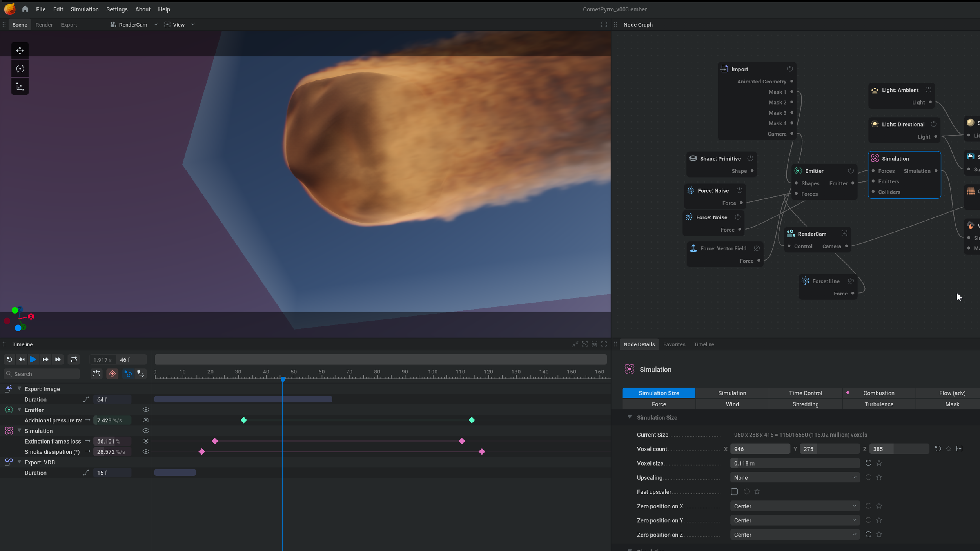Toggle the playback link icon in timeline

pyautogui.click(x=128, y=373)
